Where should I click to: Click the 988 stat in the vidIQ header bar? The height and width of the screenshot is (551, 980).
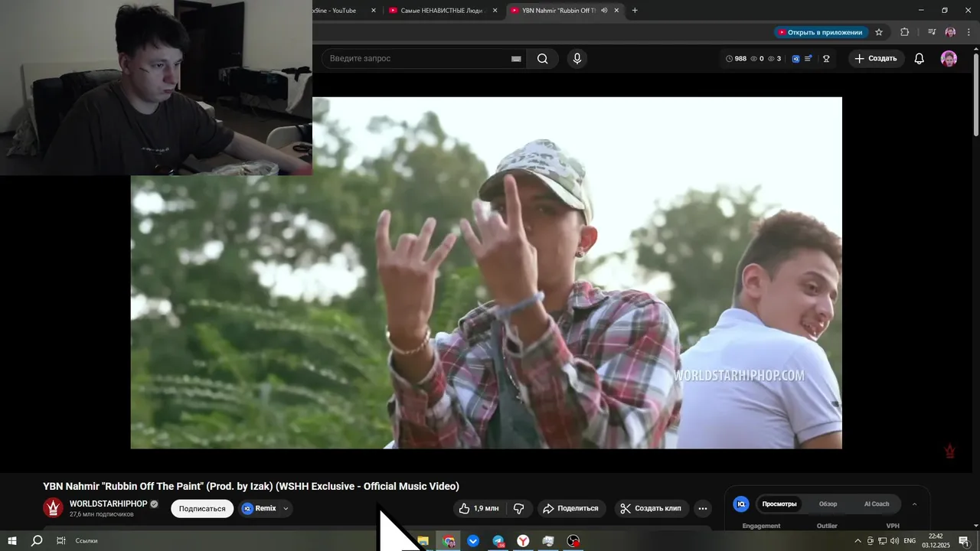pos(736,59)
